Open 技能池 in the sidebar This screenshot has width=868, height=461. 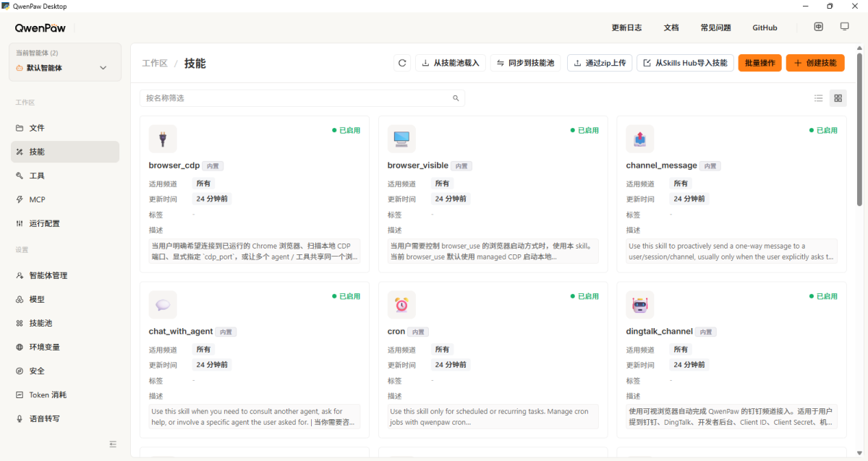click(x=39, y=323)
